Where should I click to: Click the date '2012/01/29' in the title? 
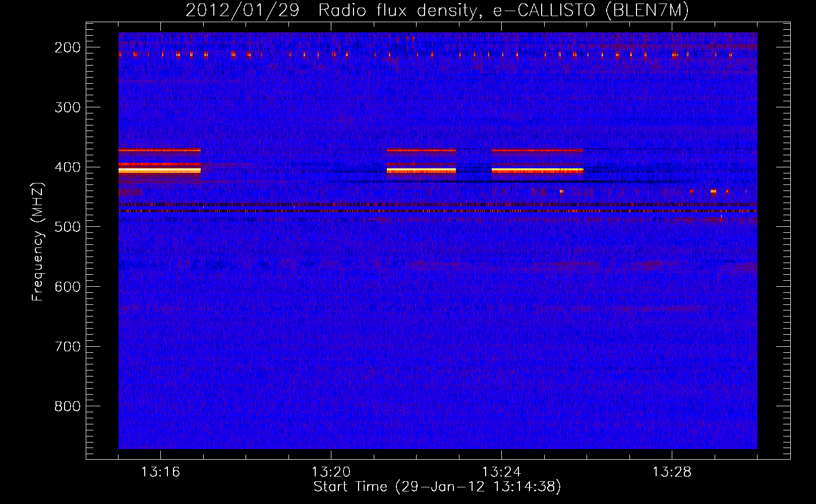[243, 11]
